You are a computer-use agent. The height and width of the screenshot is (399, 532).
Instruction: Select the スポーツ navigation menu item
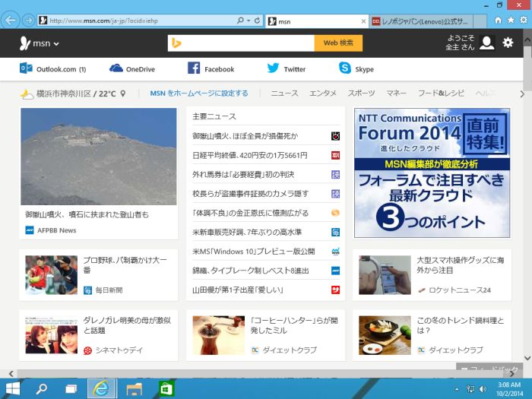[361, 93]
